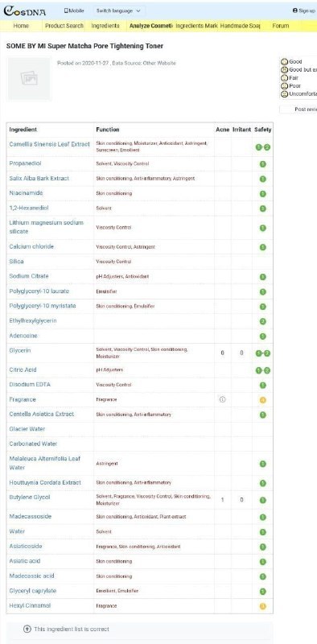Image resolution: width=317 pixels, height=644 pixels.
Task: Open the Ingredients menu item
Action: tap(105, 26)
